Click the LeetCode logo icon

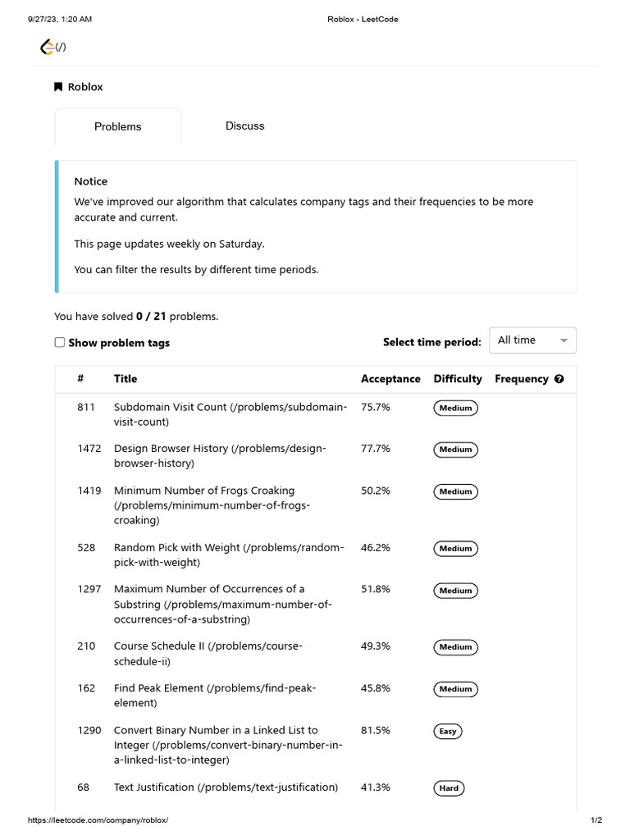point(48,48)
